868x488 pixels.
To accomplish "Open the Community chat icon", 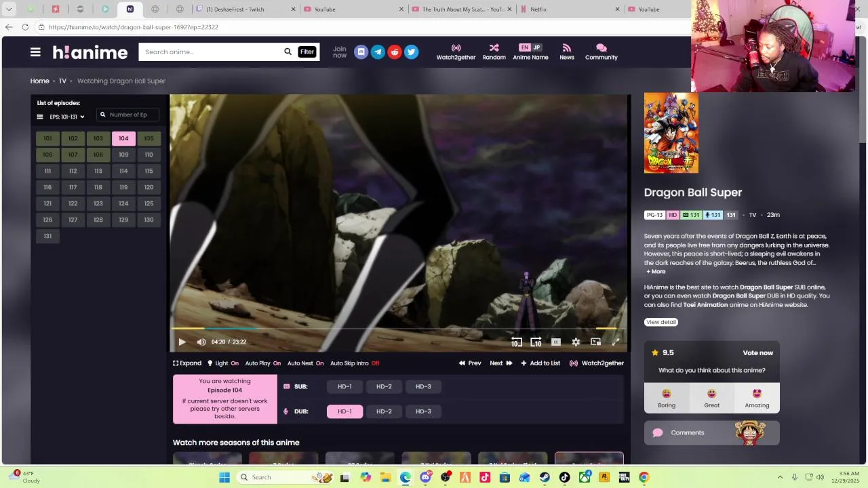I will (601, 52).
